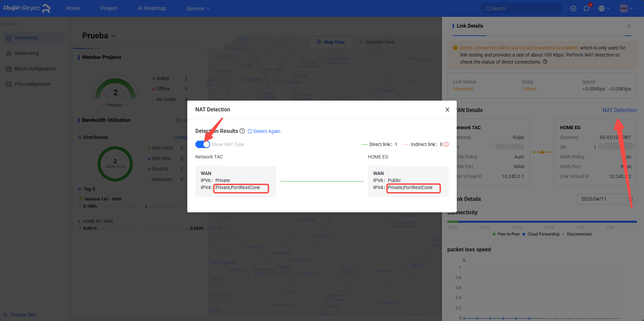Click the Peer-to-Peer legend entry
The width and height of the screenshot is (644, 321).
(x=506, y=234)
